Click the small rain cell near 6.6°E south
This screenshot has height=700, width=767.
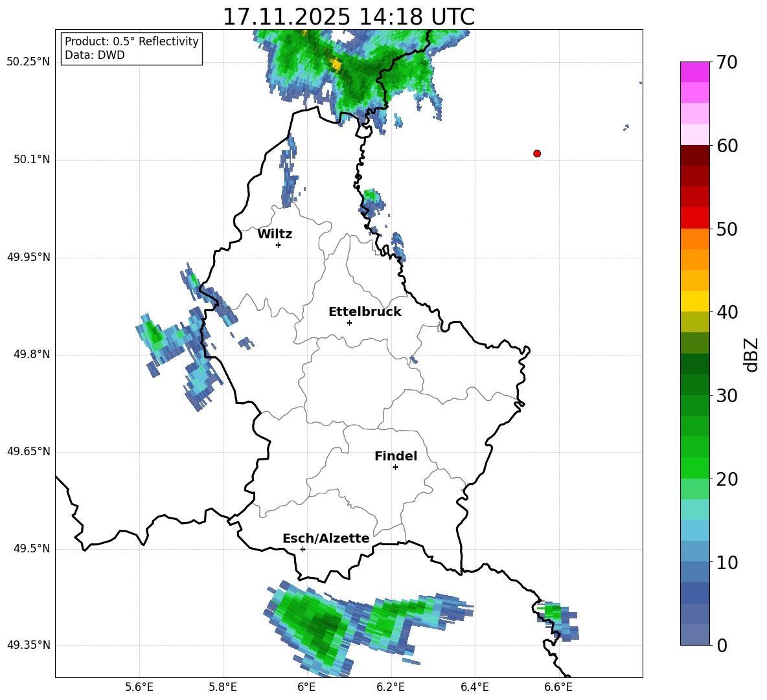coord(558,621)
